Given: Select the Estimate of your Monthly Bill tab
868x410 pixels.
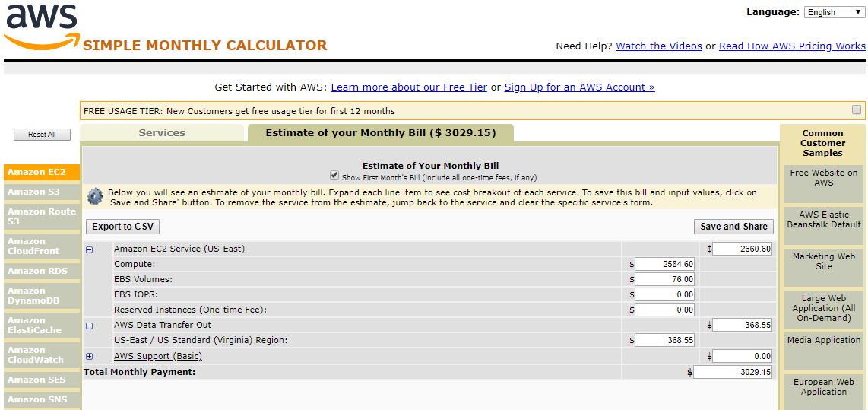Looking at the screenshot, I should (x=380, y=133).
